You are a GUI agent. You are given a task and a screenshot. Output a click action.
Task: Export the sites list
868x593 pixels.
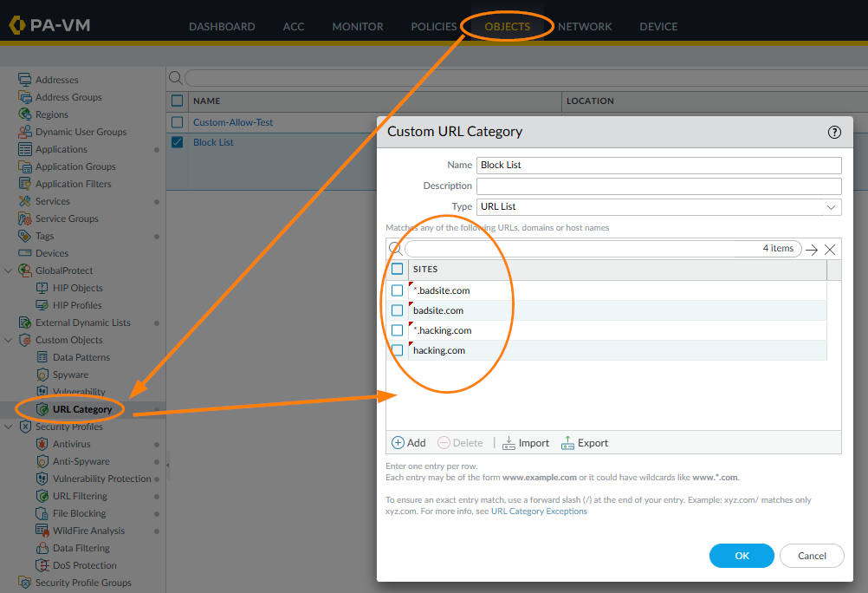[585, 443]
